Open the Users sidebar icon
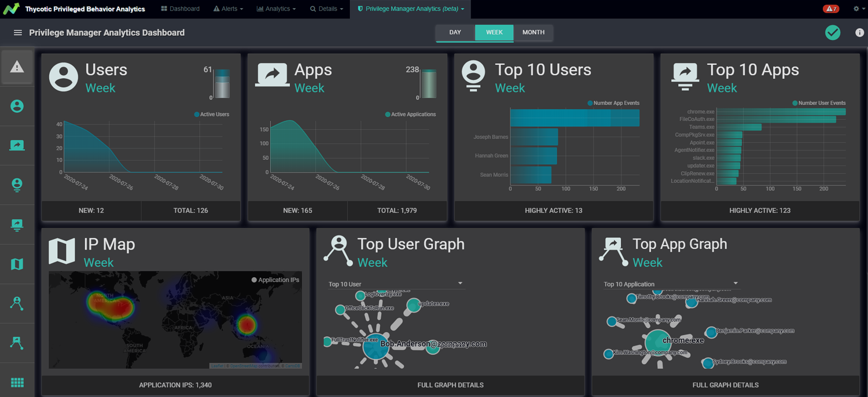Screen dimensions: 868x397 point(17,106)
